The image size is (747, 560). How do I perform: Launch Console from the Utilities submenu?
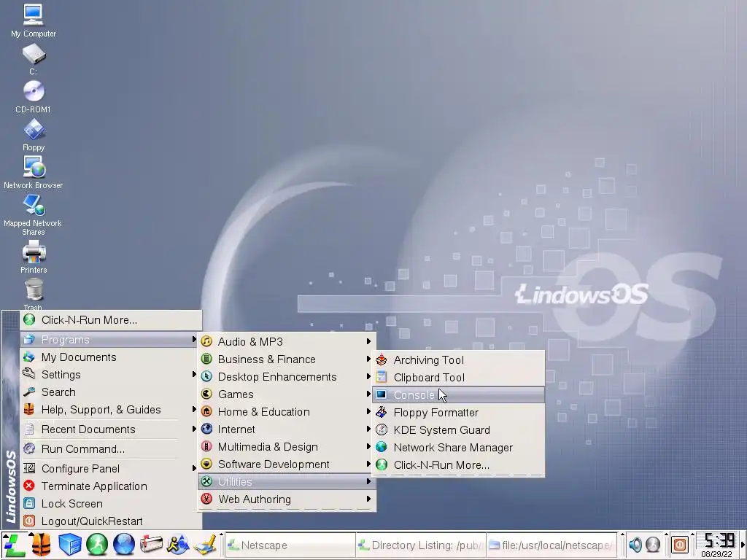point(459,394)
